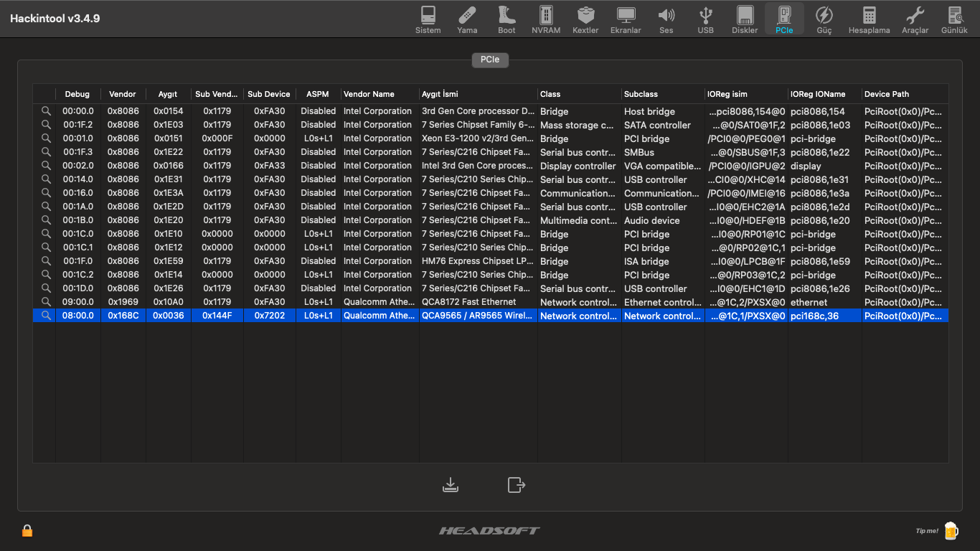Click the update PCI IDs download icon
Viewport: 980px width, 551px height.
[x=451, y=485]
